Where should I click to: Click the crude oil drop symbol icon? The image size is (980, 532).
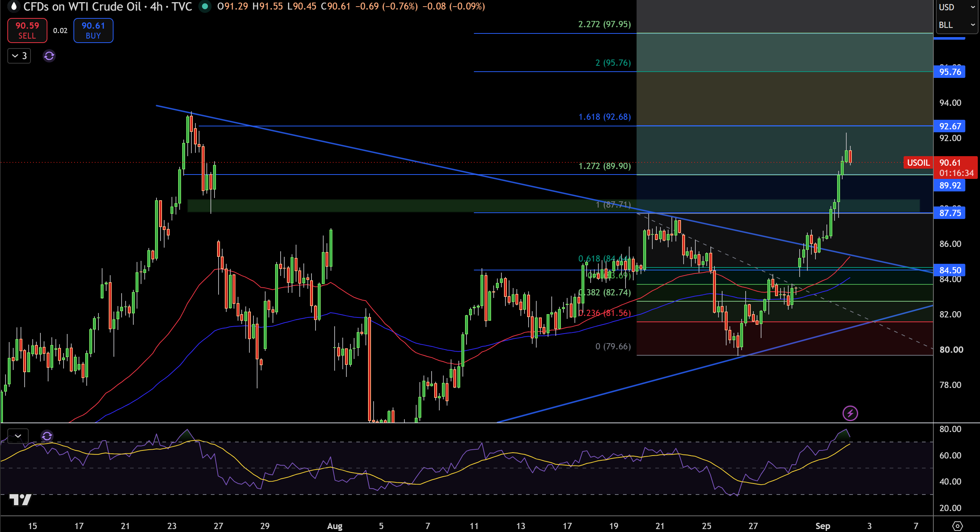14,6
